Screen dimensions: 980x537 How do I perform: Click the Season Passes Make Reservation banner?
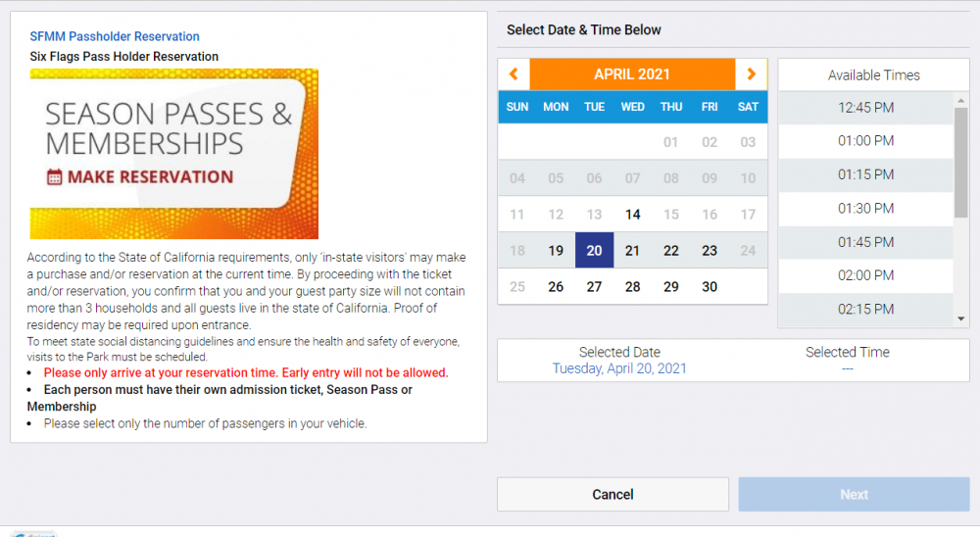click(173, 154)
